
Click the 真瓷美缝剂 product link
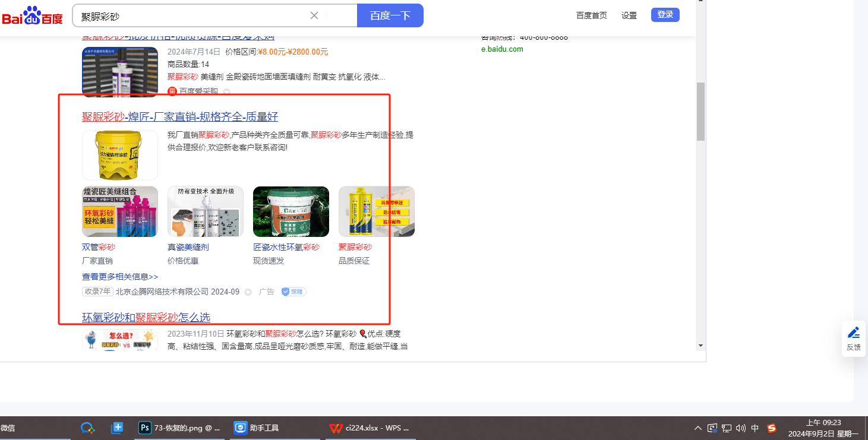pyautogui.click(x=188, y=247)
